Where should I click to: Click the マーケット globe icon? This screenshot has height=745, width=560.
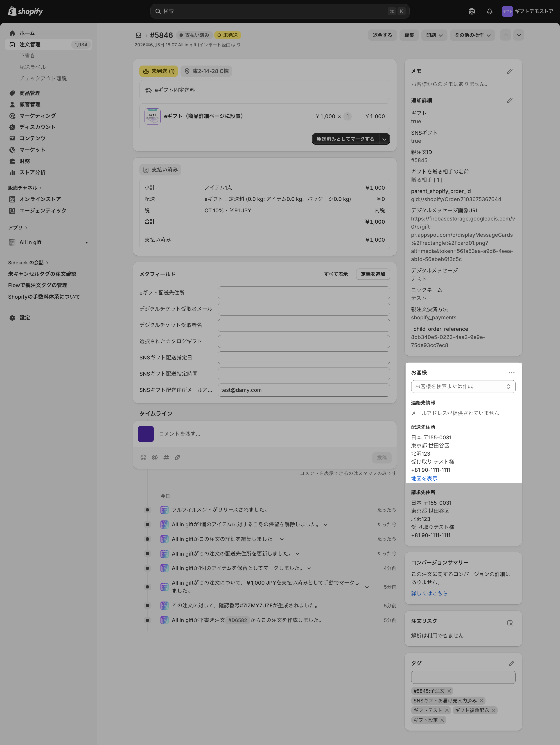point(12,150)
